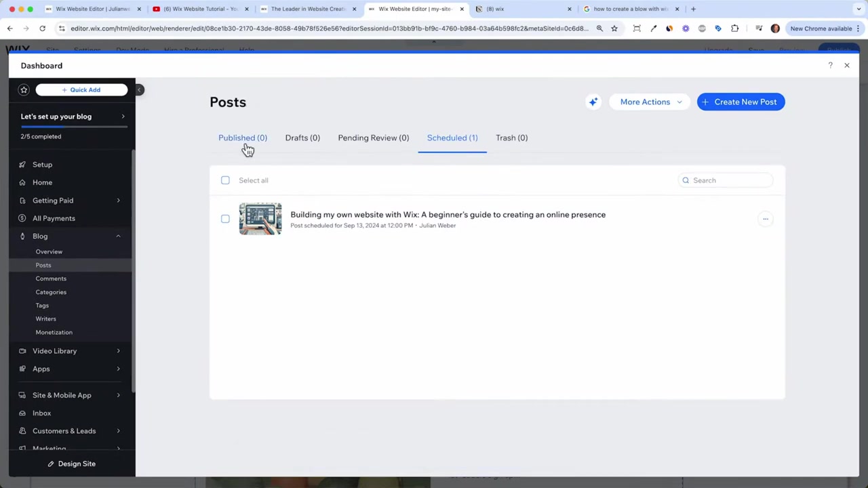Open Chrome extensions puzzle icon
Viewport: 868px width, 488px height.
734,28
